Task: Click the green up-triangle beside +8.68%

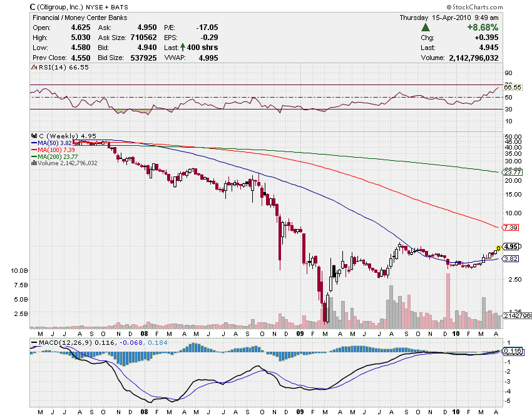Action: [x=426, y=28]
